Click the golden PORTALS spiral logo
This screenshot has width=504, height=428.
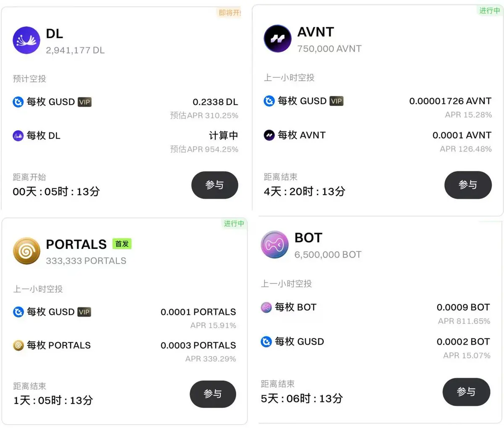pyautogui.click(x=26, y=251)
